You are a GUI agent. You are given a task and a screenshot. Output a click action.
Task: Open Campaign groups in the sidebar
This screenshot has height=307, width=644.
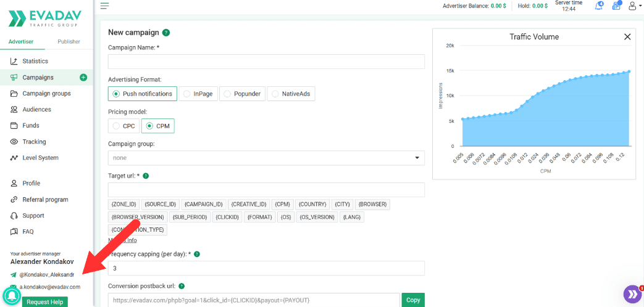(46, 94)
